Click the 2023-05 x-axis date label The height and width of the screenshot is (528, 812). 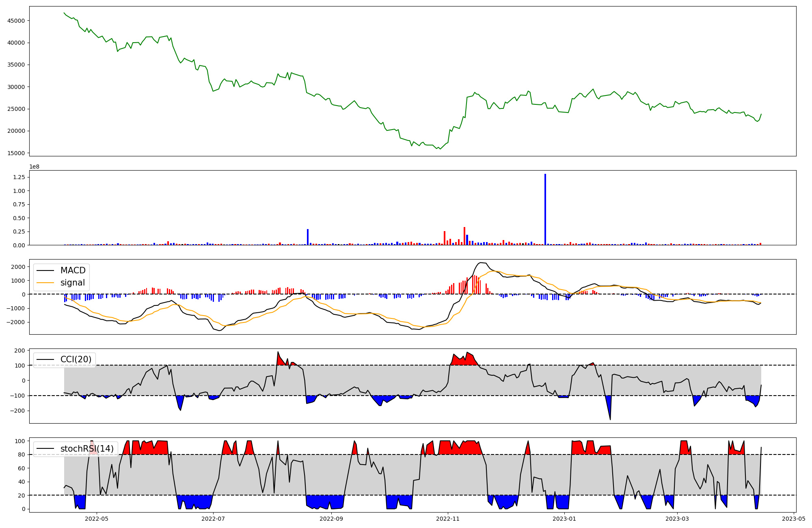(x=794, y=519)
